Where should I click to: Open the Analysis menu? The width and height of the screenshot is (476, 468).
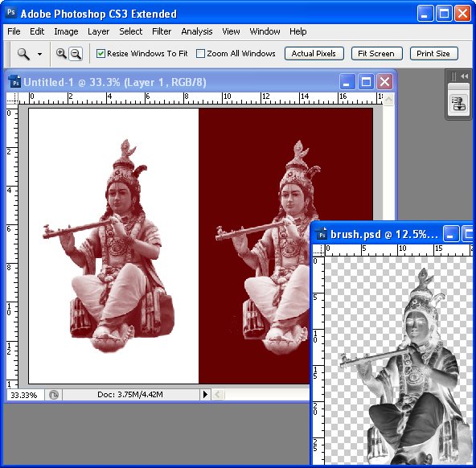197,31
